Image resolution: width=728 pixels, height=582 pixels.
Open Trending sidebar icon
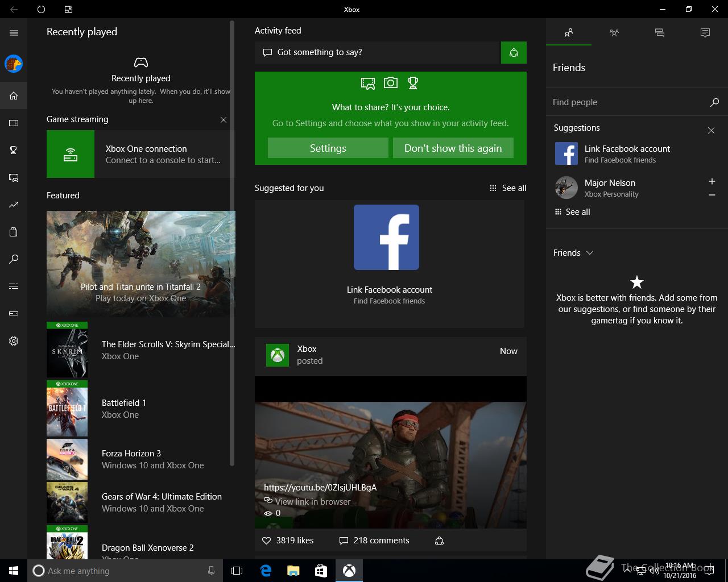pos(14,205)
